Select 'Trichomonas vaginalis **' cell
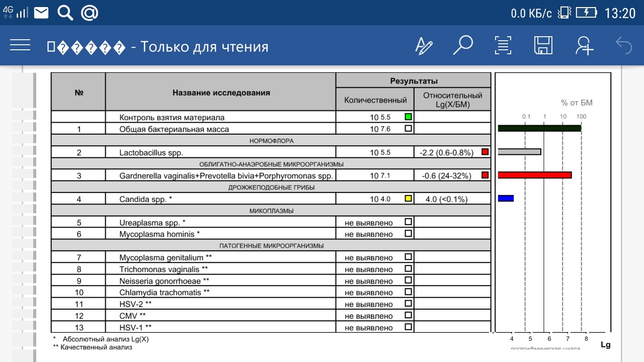This screenshot has width=644, height=362. pyautogui.click(x=221, y=269)
